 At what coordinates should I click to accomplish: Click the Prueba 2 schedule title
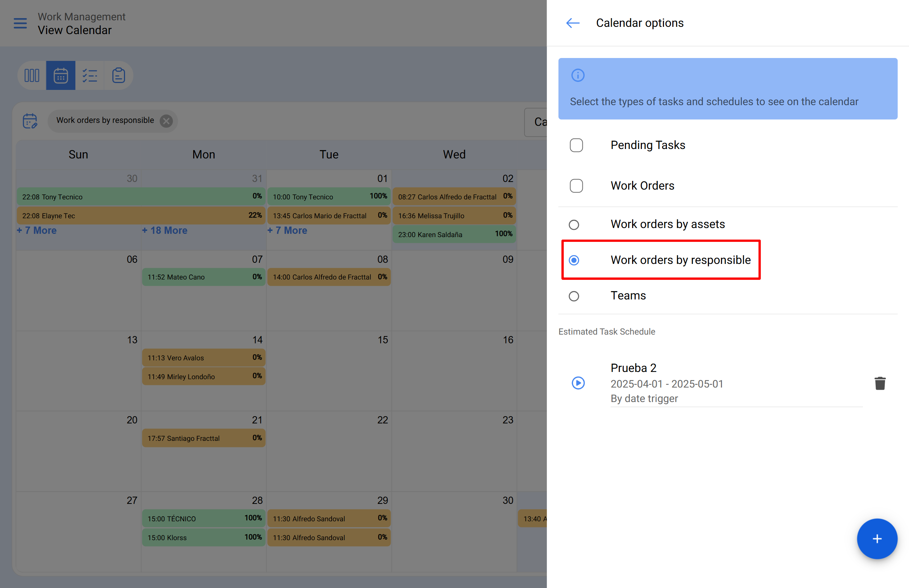(633, 368)
